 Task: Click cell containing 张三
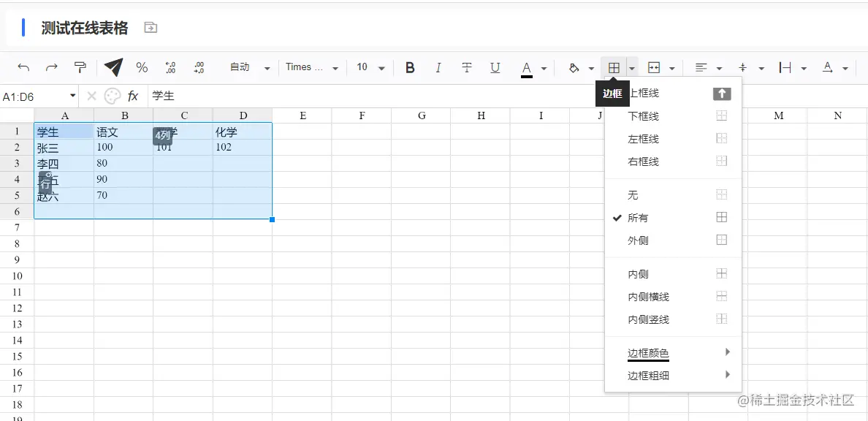64,148
